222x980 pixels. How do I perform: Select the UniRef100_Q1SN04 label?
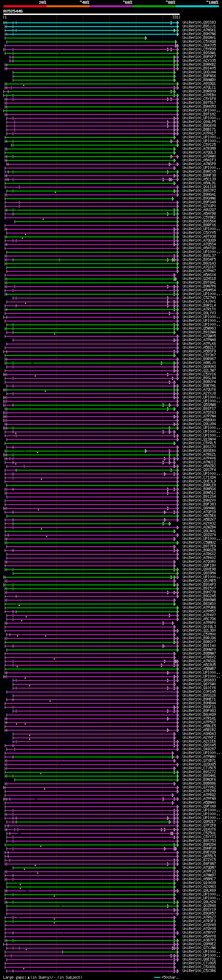tap(199, 439)
